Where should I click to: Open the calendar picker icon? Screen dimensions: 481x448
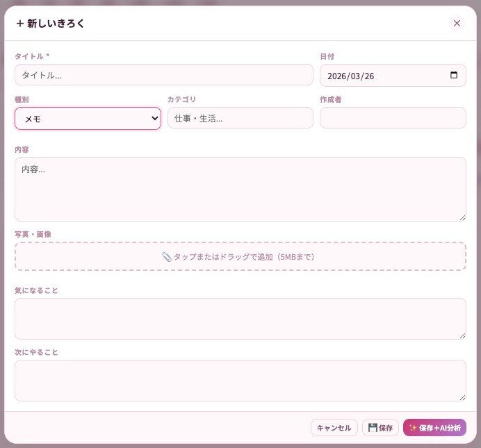click(x=453, y=75)
